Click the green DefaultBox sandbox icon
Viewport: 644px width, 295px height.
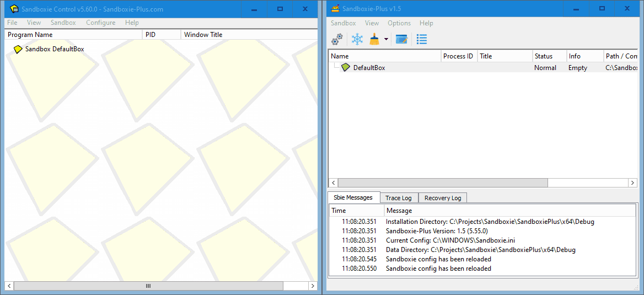coord(346,68)
